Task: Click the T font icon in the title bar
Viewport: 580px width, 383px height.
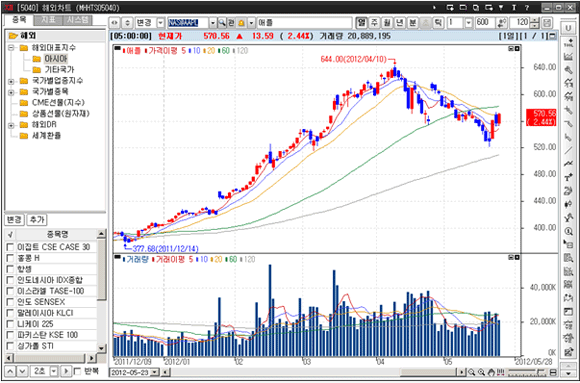Action: 514,7
